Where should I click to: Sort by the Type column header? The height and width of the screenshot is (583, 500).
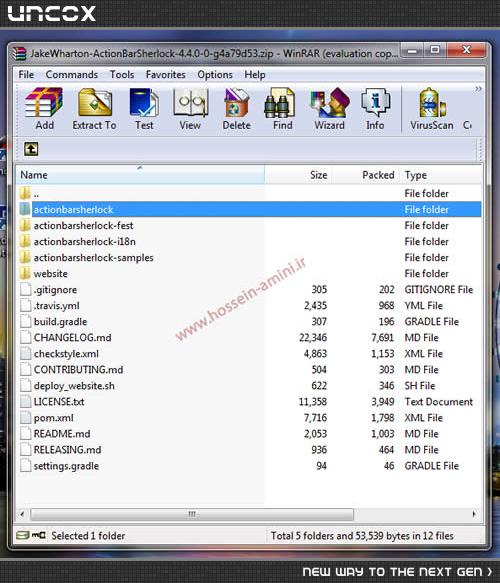(441, 175)
